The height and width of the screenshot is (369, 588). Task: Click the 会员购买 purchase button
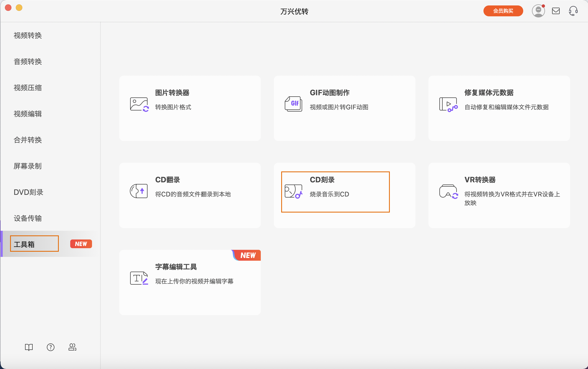pyautogui.click(x=503, y=11)
